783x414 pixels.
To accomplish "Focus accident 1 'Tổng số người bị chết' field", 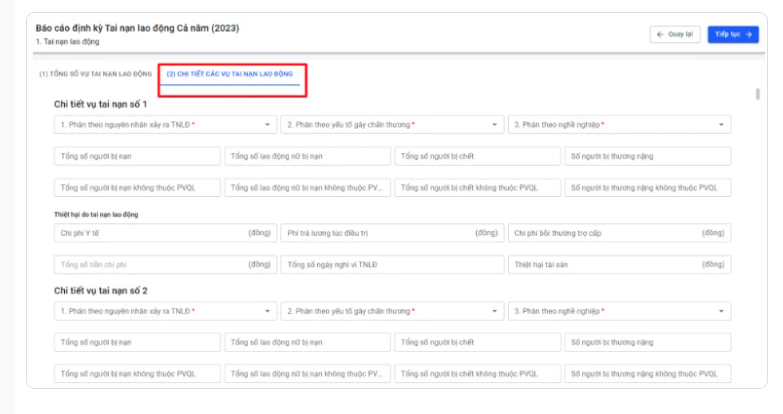I will [477, 156].
